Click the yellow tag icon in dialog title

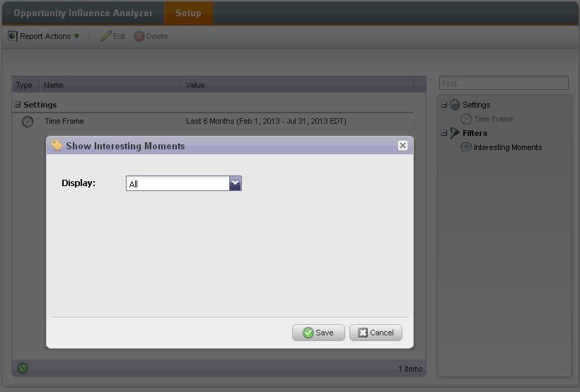pyautogui.click(x=57, y=145)
